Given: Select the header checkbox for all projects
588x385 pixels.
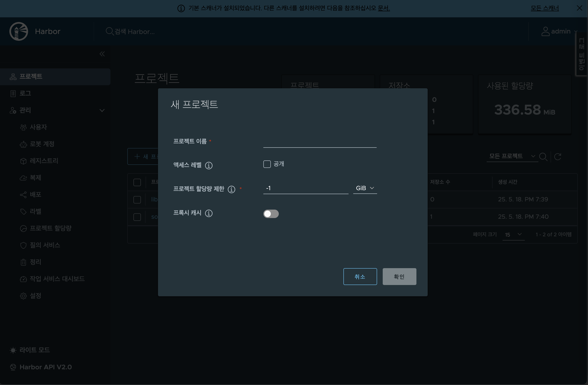Looking at the screenshot, I should (x=137, y=182).
